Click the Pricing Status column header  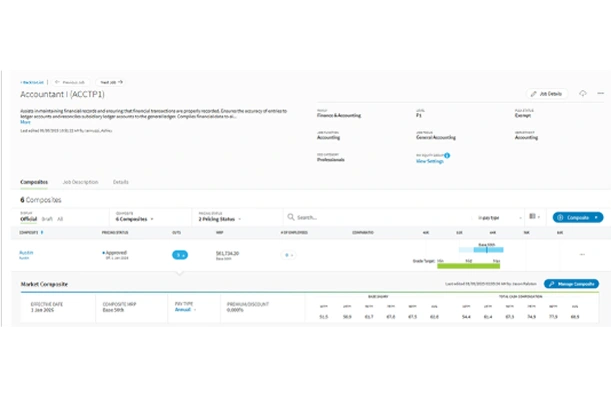[115, 233]
